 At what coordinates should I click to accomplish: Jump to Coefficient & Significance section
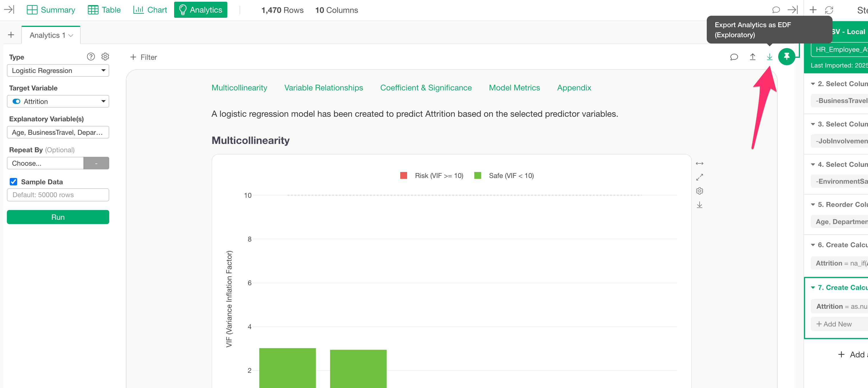(x=426, y=88)
